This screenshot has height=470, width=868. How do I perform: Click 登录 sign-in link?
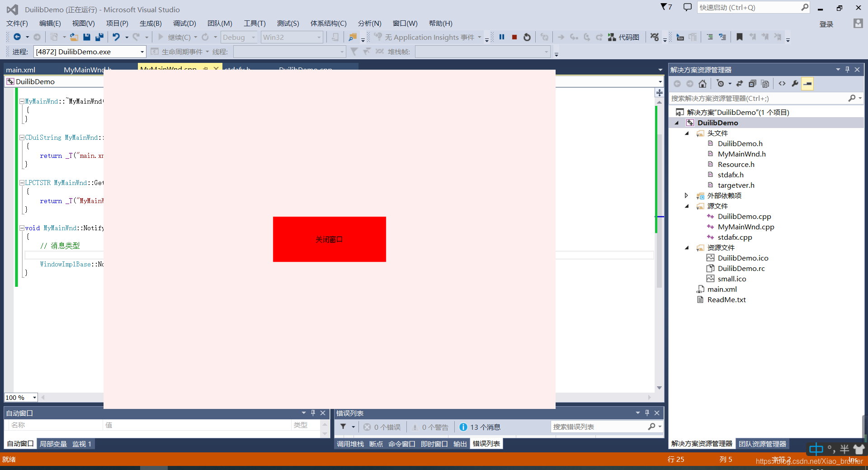click(x=826, y=24)
